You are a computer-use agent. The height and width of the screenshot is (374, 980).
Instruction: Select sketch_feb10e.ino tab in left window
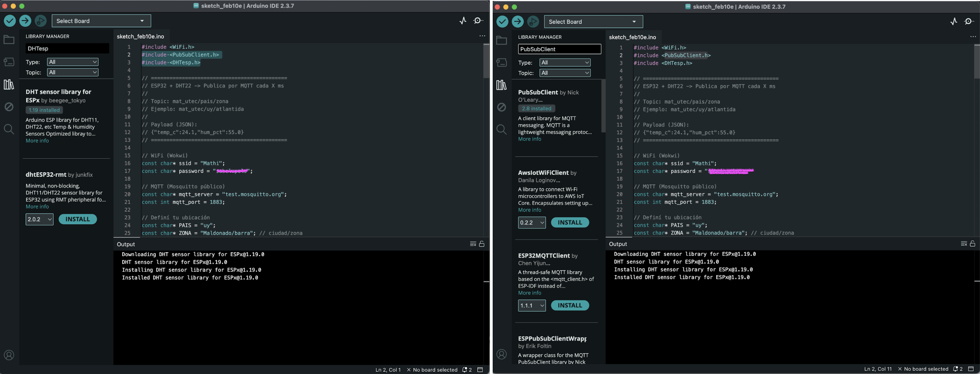tap(140, 36)
